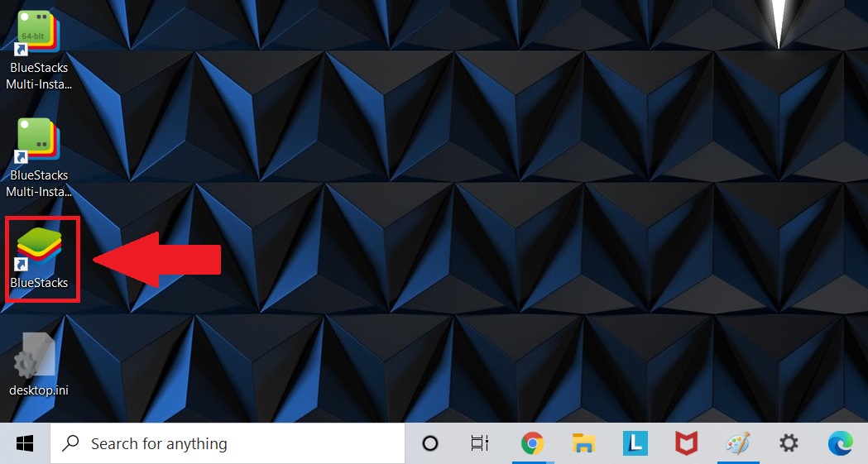Open the Windows Start menu
868x464 pixels.
pyautogui.click(x=25, y=443)
